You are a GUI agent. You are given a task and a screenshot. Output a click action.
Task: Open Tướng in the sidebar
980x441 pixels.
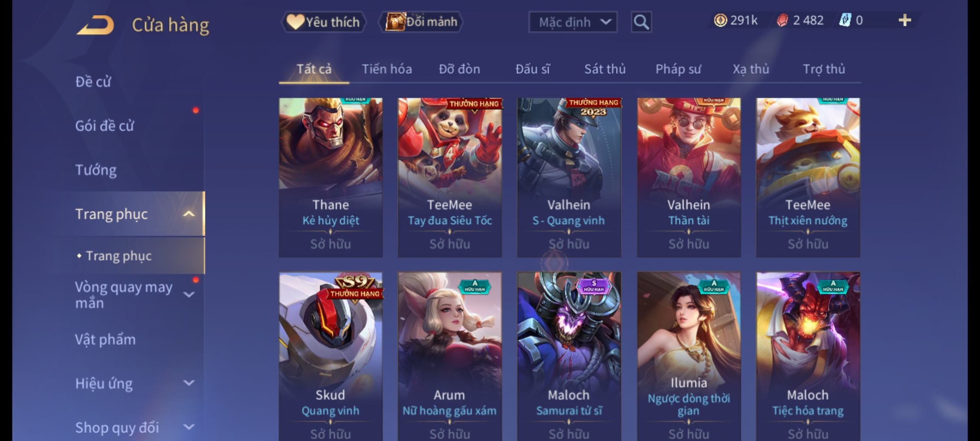[96, 170]
